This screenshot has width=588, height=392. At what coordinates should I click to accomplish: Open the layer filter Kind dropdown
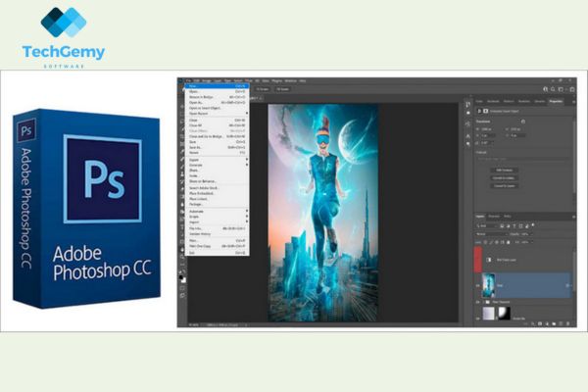pyautogui.click(x=486, y=225)
